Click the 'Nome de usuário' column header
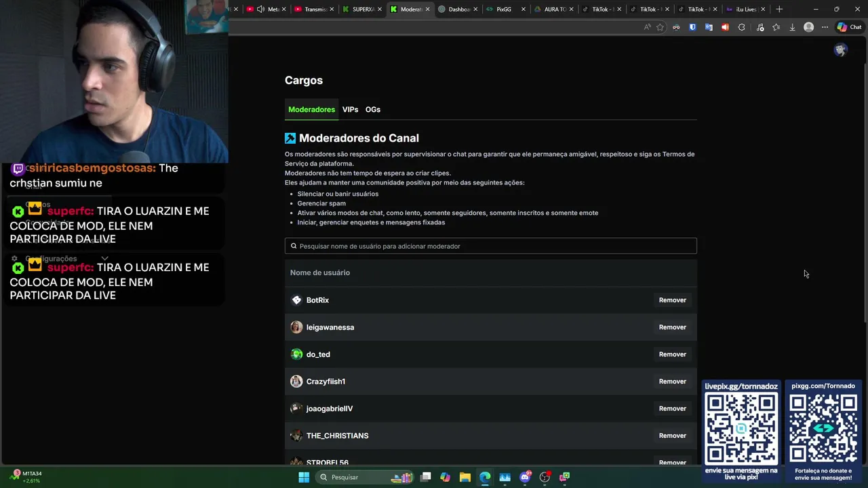Screen dimensions: 868x488 pos(320,272)
